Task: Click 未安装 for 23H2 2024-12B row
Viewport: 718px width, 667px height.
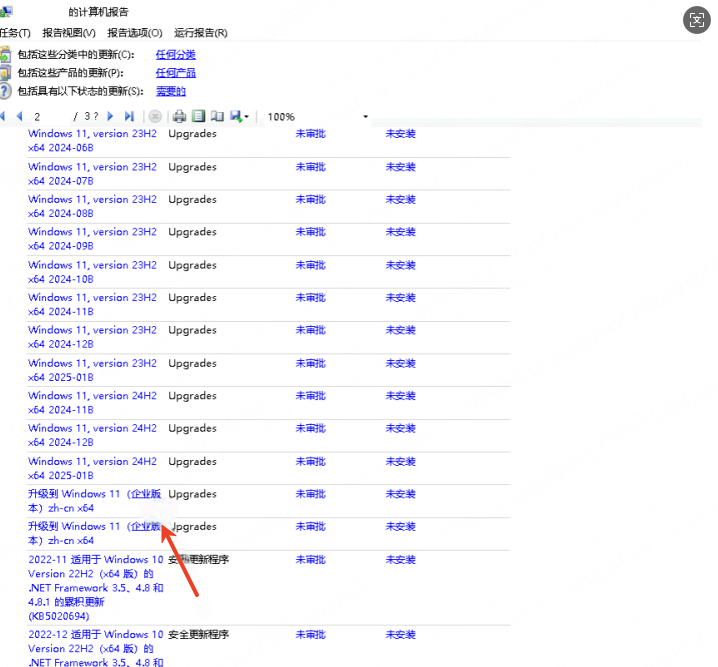Action: pos(401,330)
